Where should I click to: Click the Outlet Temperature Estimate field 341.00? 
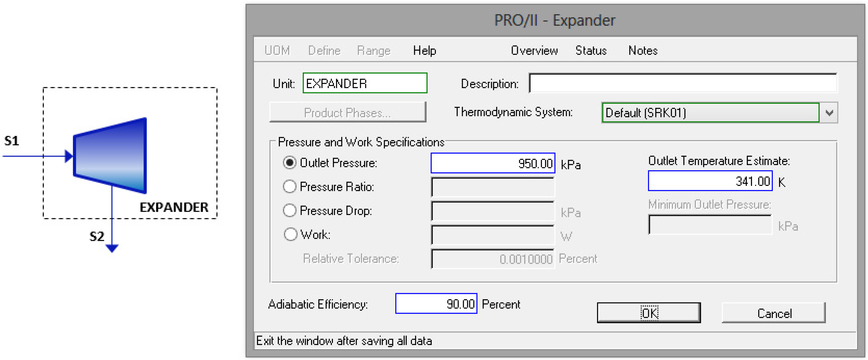pyautogui.click(x=710, y=181)
